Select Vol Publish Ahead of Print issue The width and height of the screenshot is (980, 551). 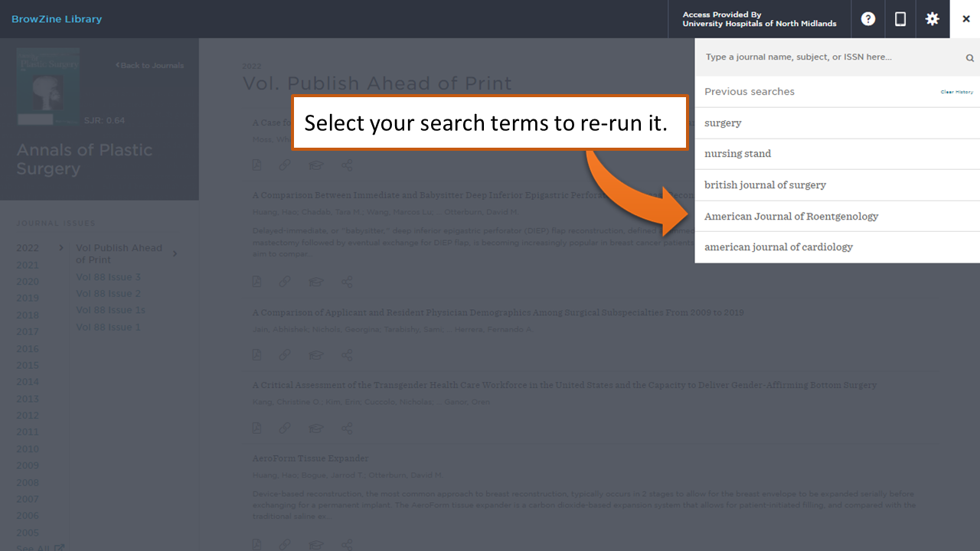click(x=119, y=254)
